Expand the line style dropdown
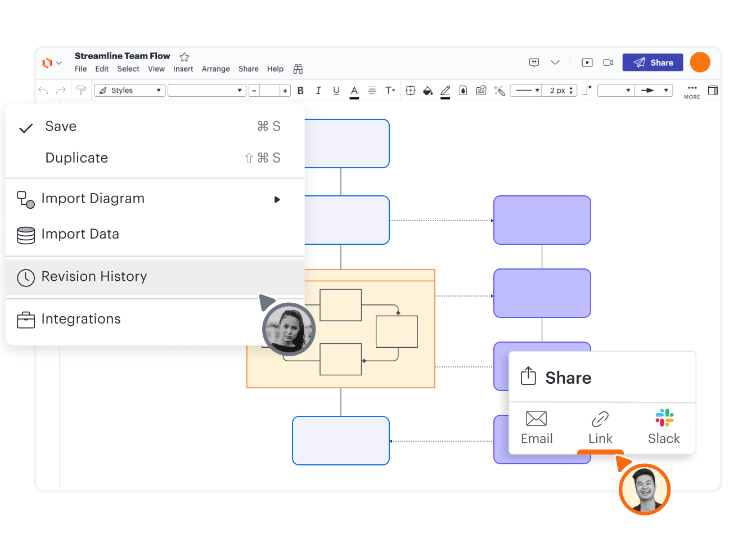 [526, 91]
